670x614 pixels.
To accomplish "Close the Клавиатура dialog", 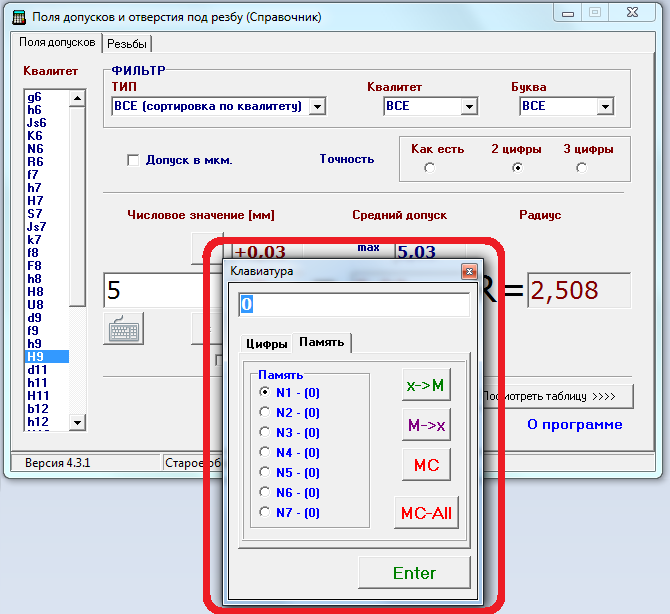I will click(469, 271).
